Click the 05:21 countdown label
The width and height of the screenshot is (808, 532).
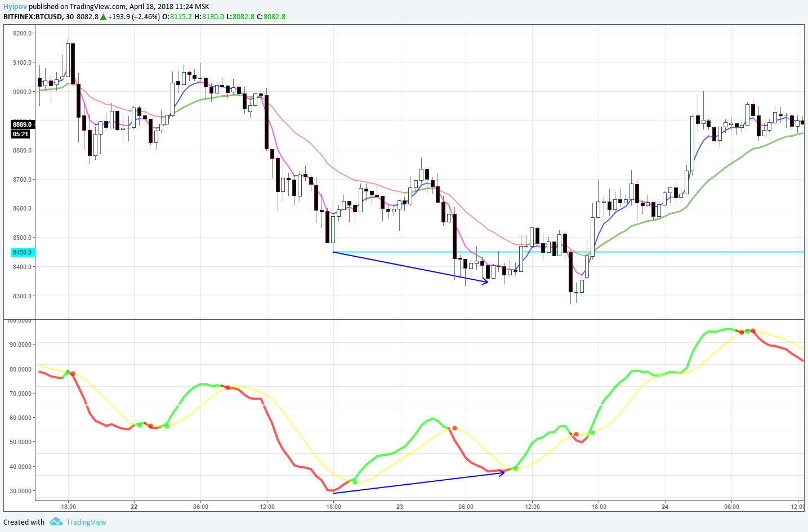point(20,134)
